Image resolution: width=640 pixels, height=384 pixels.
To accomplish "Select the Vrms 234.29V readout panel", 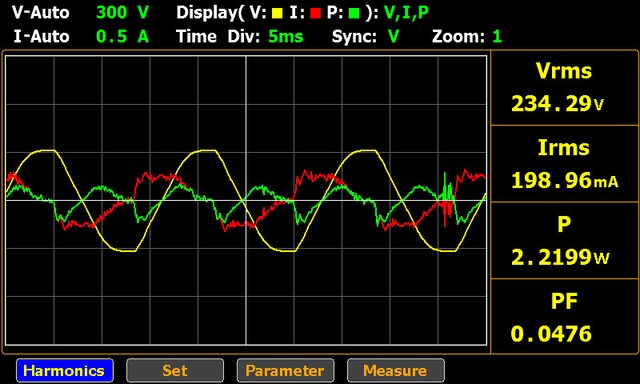I will coord(564,88).
